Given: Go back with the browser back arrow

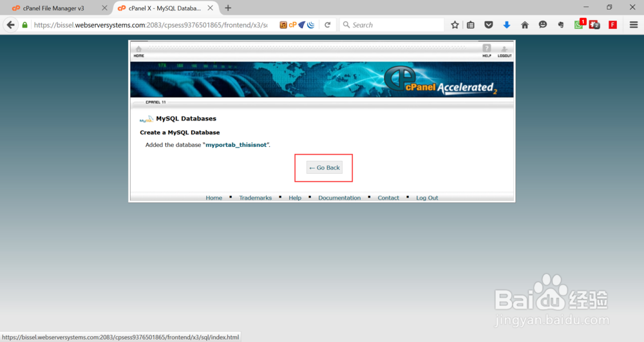Looking at the screenshot, I should [11, 25].
